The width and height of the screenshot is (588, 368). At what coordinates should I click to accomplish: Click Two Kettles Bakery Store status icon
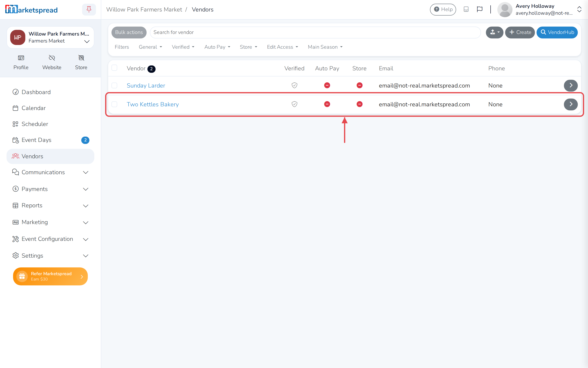359,104
